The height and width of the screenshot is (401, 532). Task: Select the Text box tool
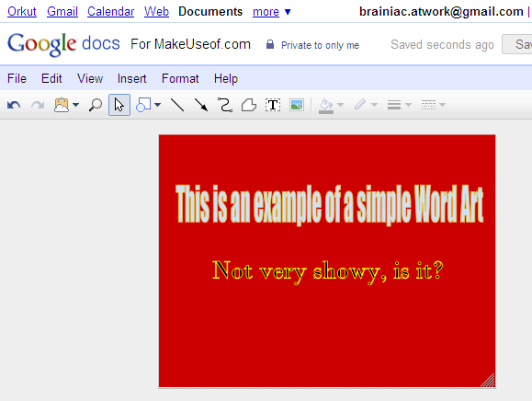pos(273,105)
